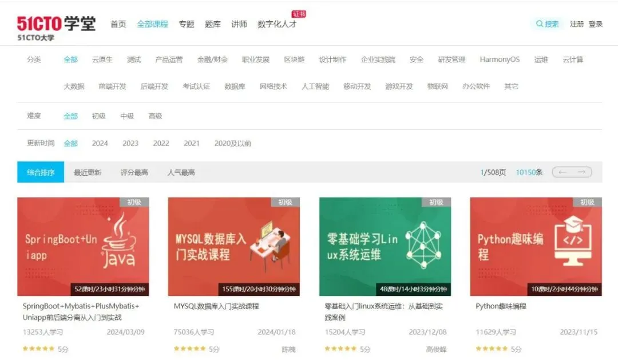Image resolution: width=618 pixels, height=364 pixels.
Task: Open 专题 in top navigation
Action: pos(187,24)
